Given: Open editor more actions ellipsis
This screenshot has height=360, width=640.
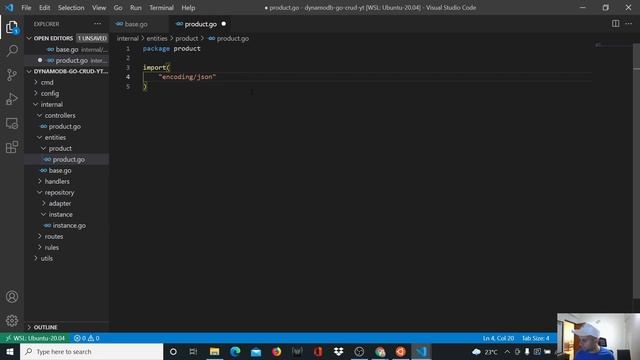Looking at the screenshot, I should (x=629, y=24).
